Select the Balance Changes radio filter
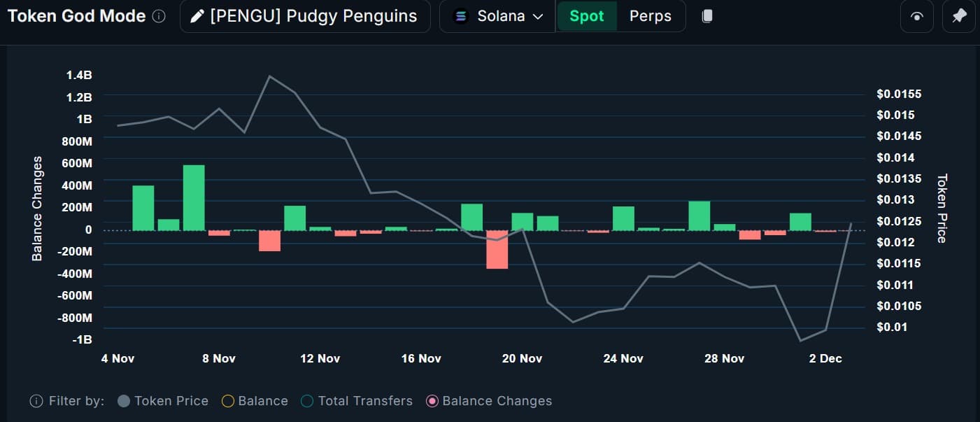Viewport: 980px width, 422px height. tap(432, 400)
